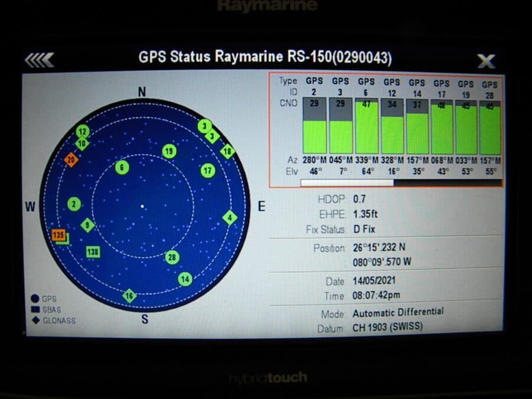Tap the signal bar for satellite ID 19
532x399 pixels.
[x=465, y=127]
